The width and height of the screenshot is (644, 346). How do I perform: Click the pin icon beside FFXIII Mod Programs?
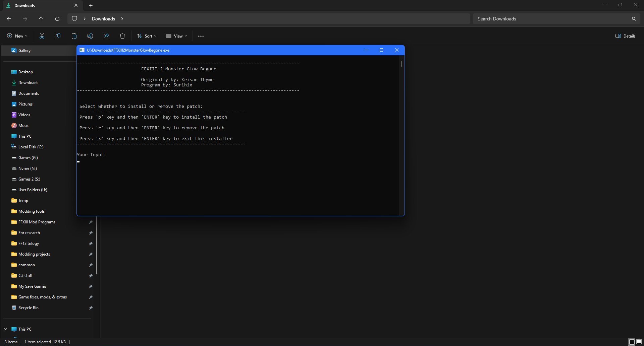point(91,222)
